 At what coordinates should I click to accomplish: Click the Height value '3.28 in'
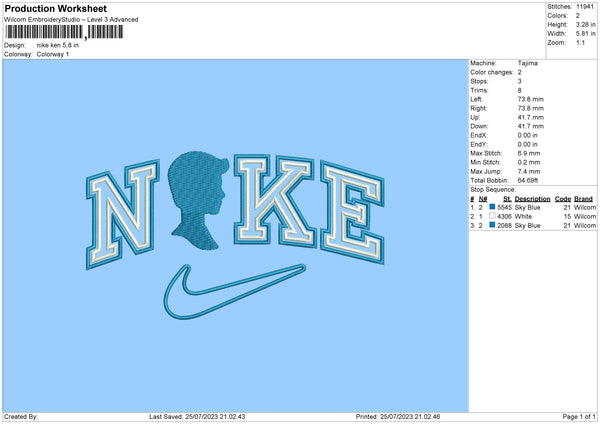click(585, 24)
